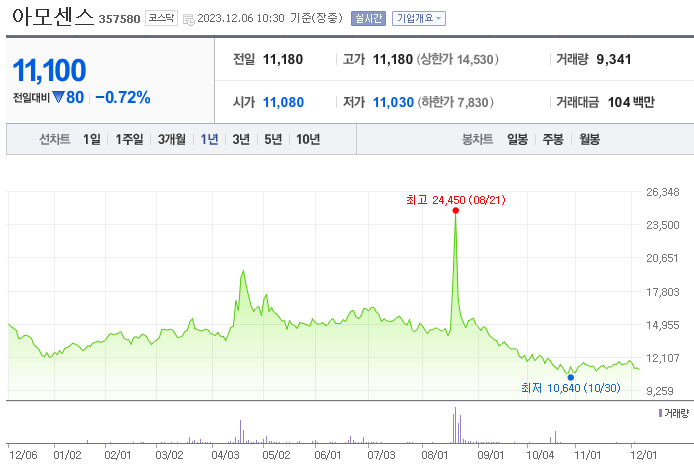Open the 주봉 weekly candle chart
The height and width of the screenshot is (472, 694).
553,139
